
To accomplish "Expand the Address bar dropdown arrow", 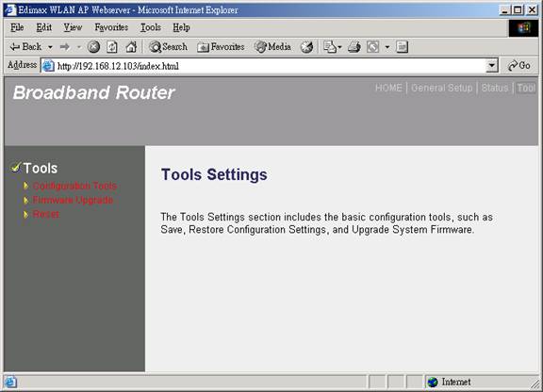I will [x=492, y=65].
